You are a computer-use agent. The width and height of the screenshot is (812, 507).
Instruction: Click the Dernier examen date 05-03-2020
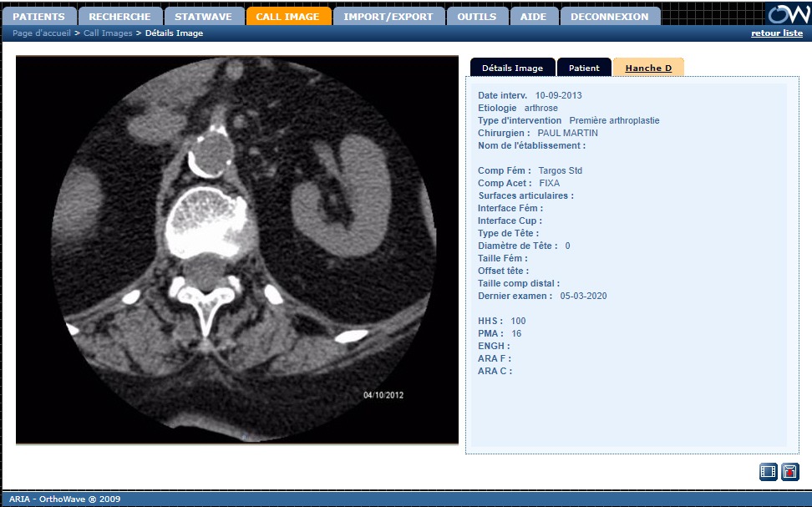tap(583, 296)
